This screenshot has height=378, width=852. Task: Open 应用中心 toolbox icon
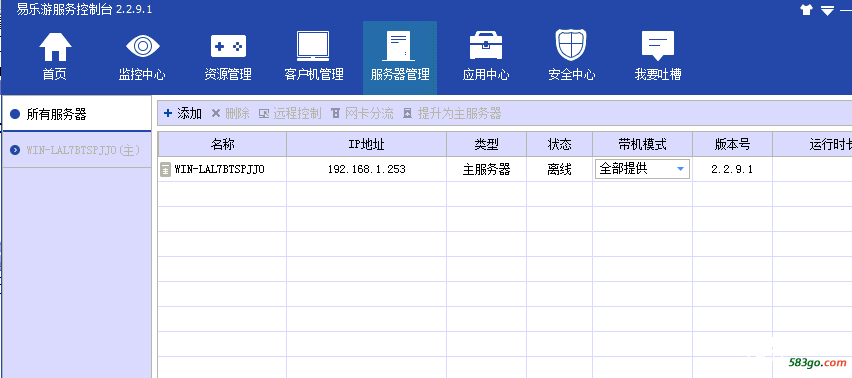coord(486,46)
